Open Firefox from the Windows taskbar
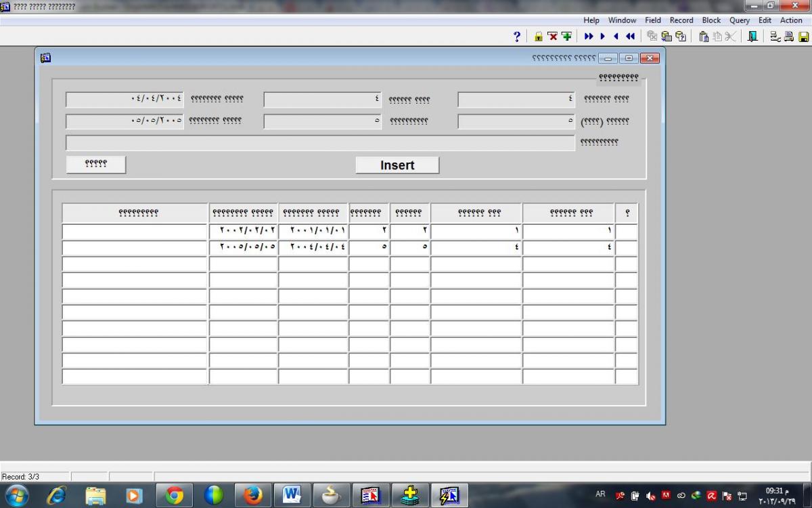Viewport: 812px width, 508px height. (x=253, y=496)
